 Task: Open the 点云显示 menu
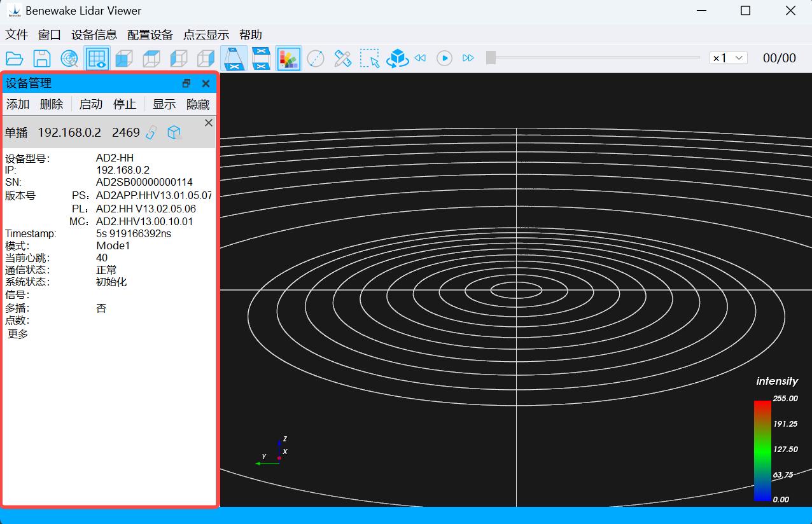(x=206, y=35)
